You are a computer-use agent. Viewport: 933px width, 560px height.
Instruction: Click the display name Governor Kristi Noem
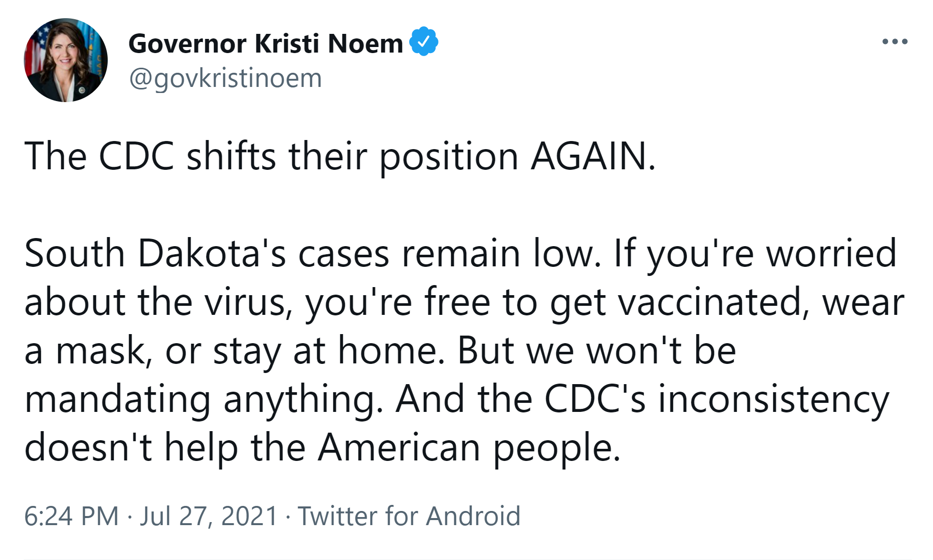coord(265,43)
